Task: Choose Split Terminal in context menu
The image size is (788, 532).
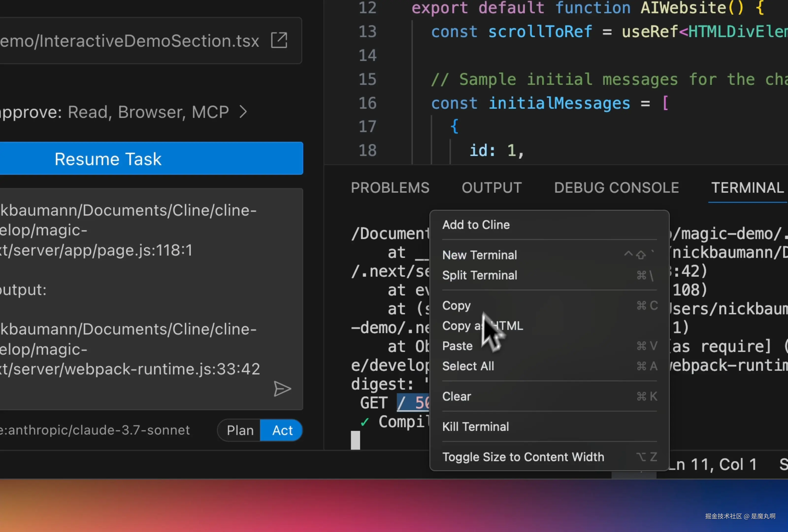Action: click(479, 275)
